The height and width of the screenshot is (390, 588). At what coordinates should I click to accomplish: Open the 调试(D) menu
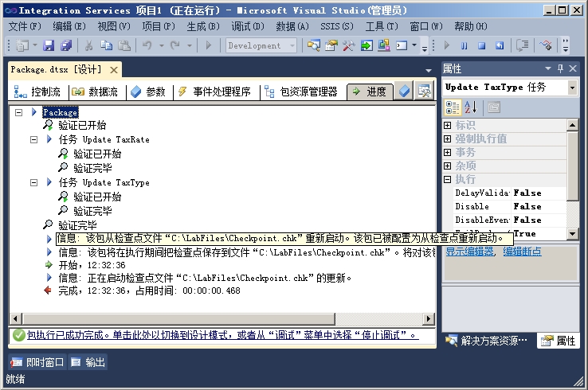(248, 26)
